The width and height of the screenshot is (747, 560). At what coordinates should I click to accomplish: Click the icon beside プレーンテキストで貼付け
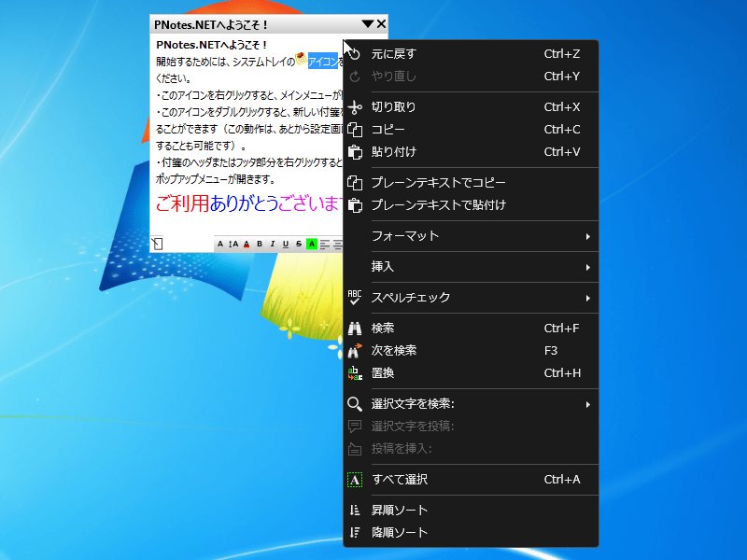pyautogui.click(x=355, y=205)
